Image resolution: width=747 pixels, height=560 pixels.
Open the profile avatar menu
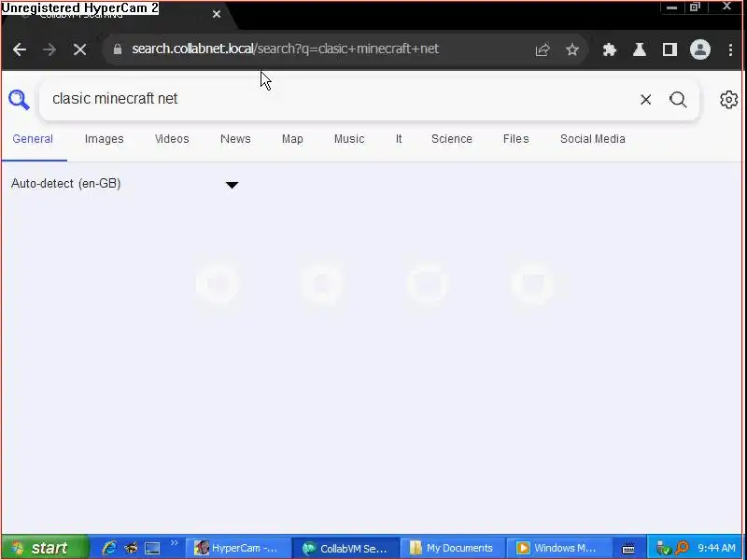click(700, 49)
